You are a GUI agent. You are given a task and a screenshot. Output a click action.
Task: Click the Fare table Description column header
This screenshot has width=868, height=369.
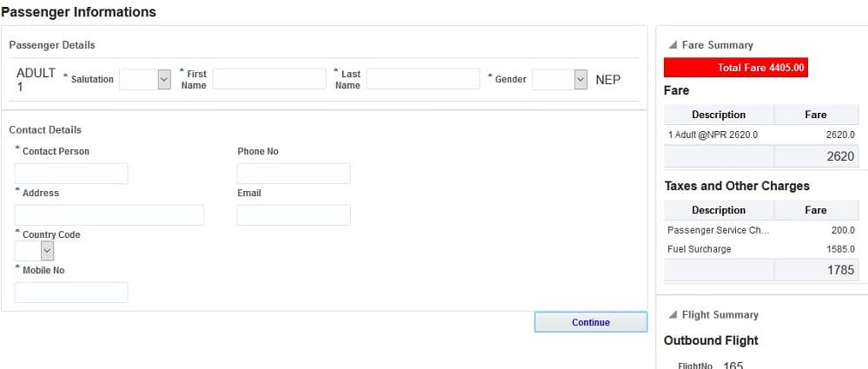(x=719, y=115)
